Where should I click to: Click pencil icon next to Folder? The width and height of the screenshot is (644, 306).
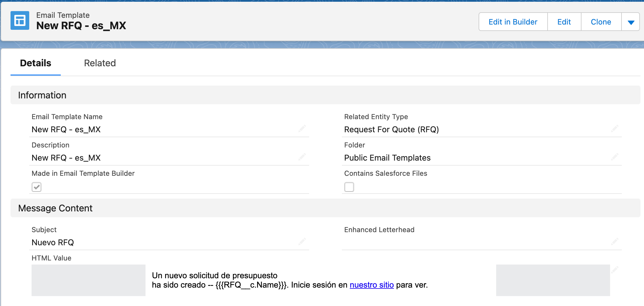point(615,157)
